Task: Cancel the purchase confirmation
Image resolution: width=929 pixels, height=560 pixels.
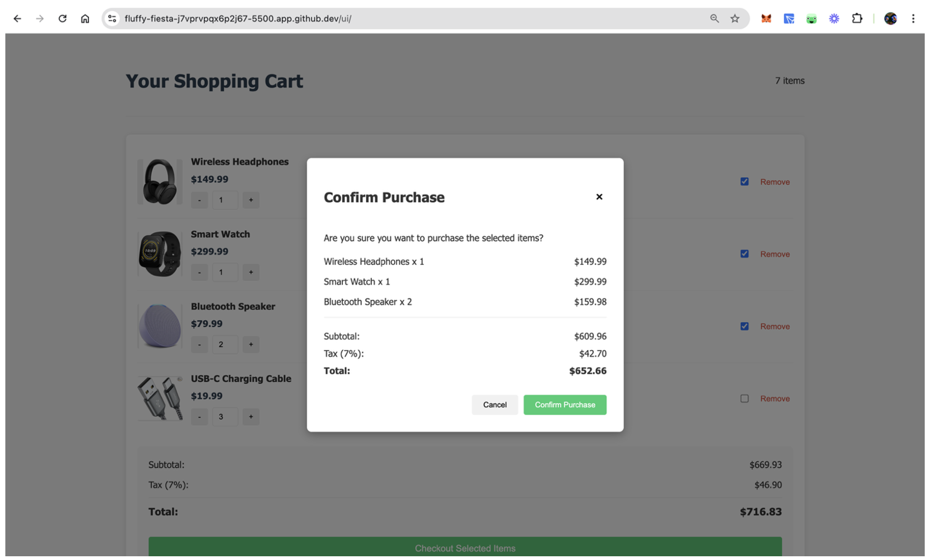Action: coord(495,405)
